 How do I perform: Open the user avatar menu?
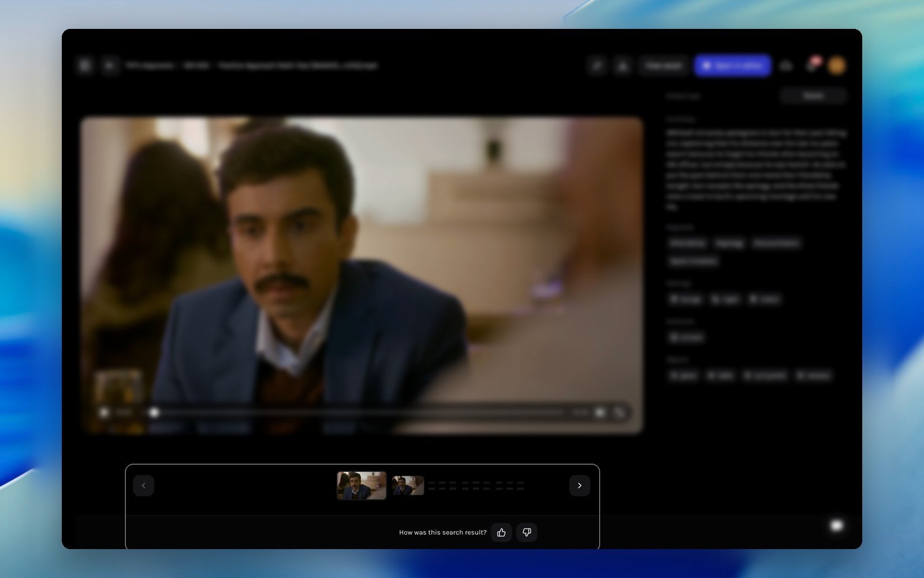(x=836, y=65)
